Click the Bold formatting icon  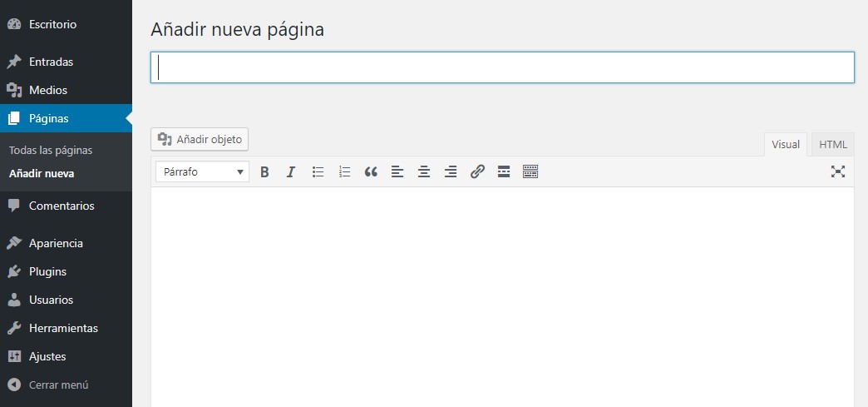click(264, 172)
